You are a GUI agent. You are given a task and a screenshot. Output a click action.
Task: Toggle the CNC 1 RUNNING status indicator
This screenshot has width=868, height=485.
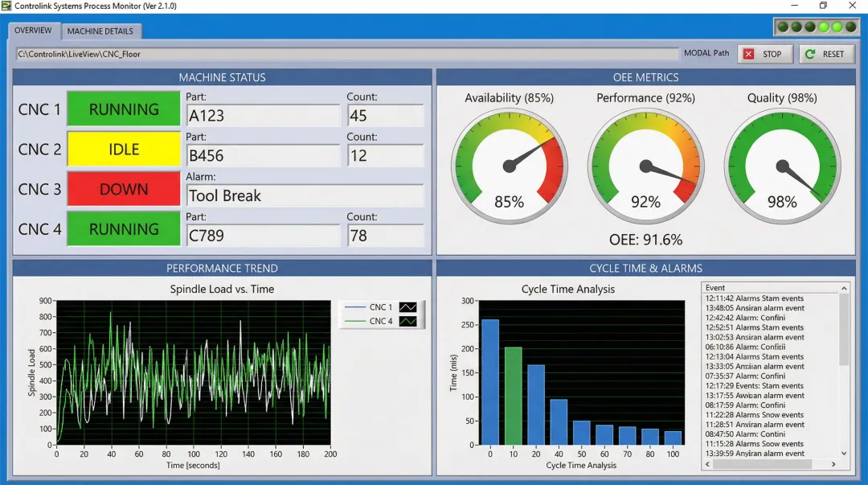[x=123, y=109]
